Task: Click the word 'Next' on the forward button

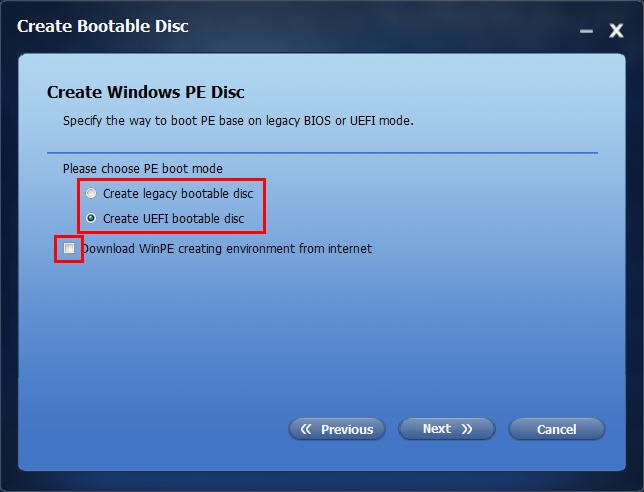Action: (437, 429)
